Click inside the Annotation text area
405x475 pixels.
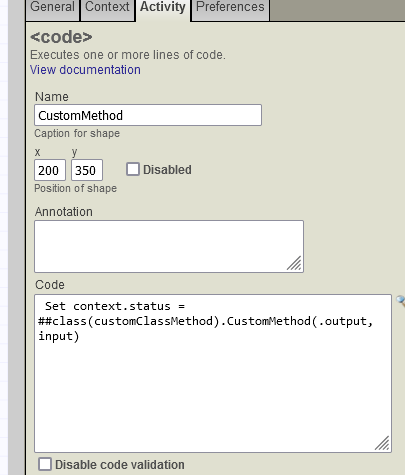pos(169,246)
